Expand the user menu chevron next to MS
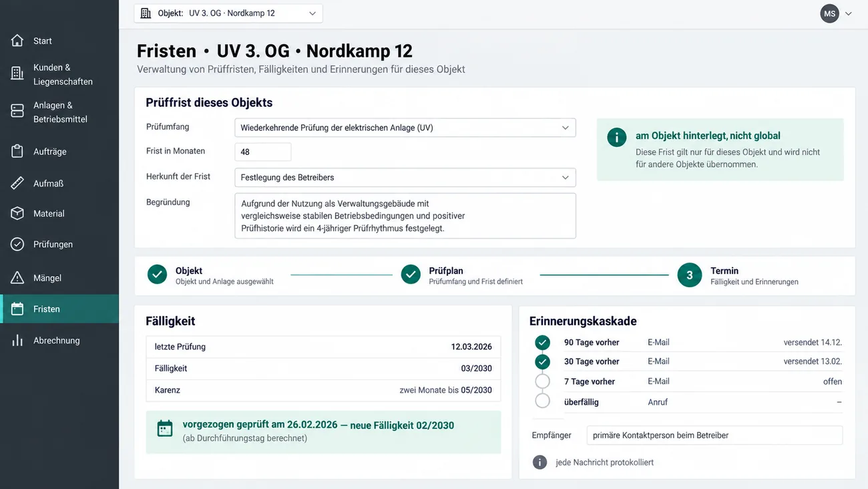 coord(849,13)
